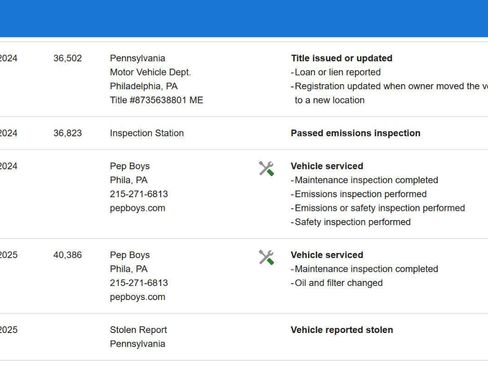
Task: Click Inspection Station source name
Action: (x=147, y=133)
